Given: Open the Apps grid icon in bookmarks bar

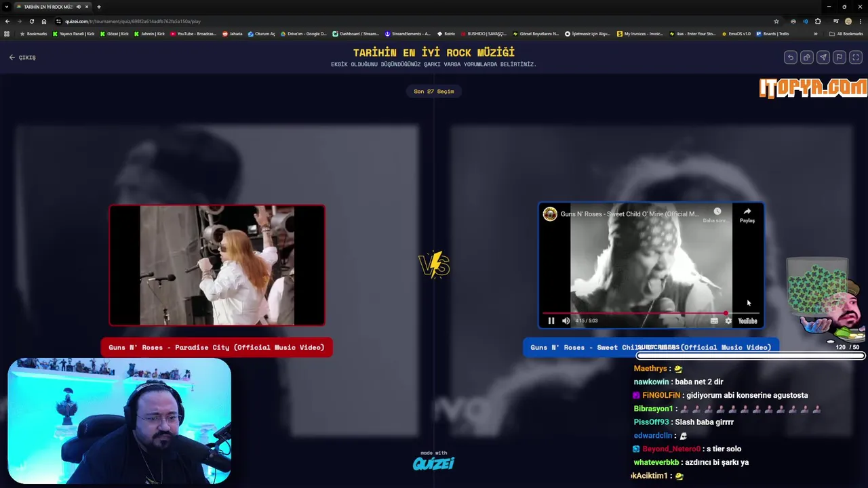Looking at the screenshot, I should (x=7, y=34).
